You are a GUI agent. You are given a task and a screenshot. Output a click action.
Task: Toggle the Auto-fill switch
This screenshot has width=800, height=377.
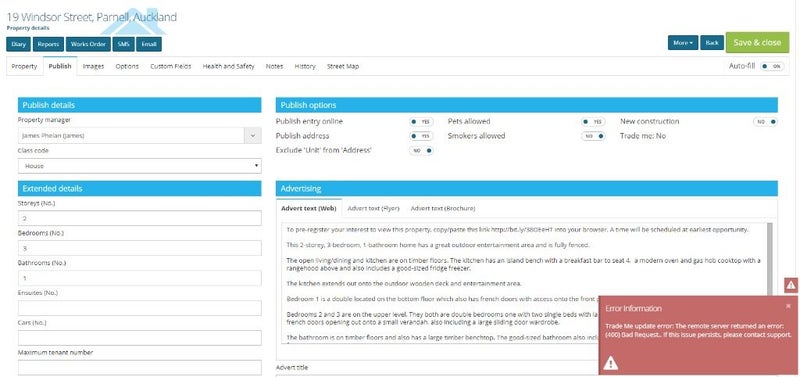[x=771, y=66]
